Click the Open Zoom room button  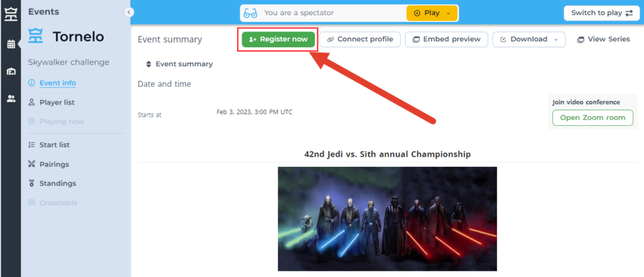592,118
